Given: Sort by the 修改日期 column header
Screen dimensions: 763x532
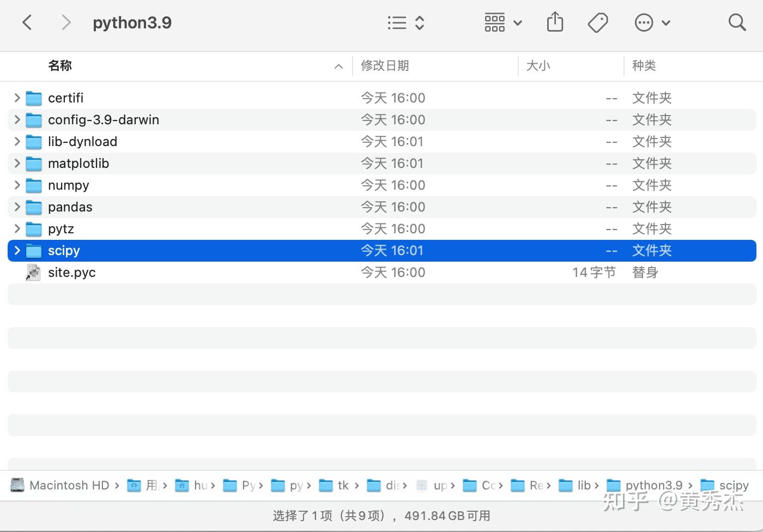Looking at the screenshot, I should coord(385,66).
